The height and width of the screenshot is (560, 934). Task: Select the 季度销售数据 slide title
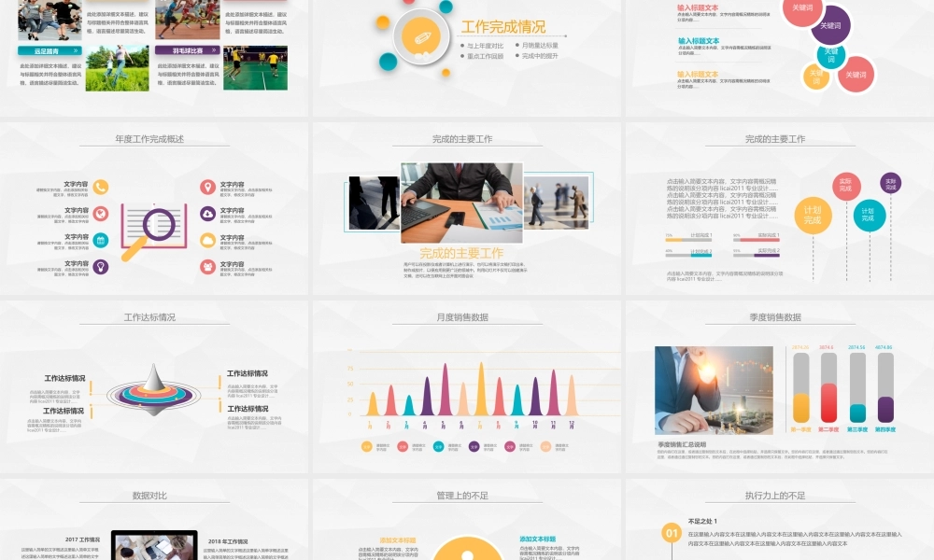[x=775, y=317]
